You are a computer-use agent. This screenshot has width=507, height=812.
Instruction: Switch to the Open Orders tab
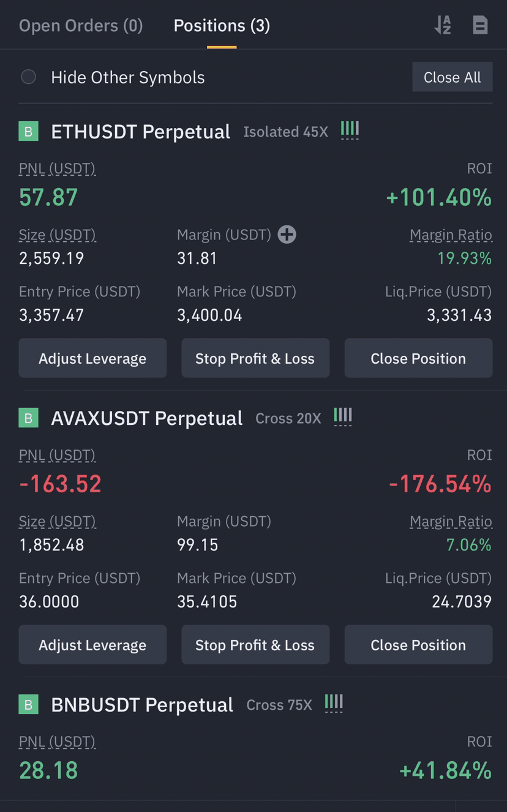coord(81,26)
